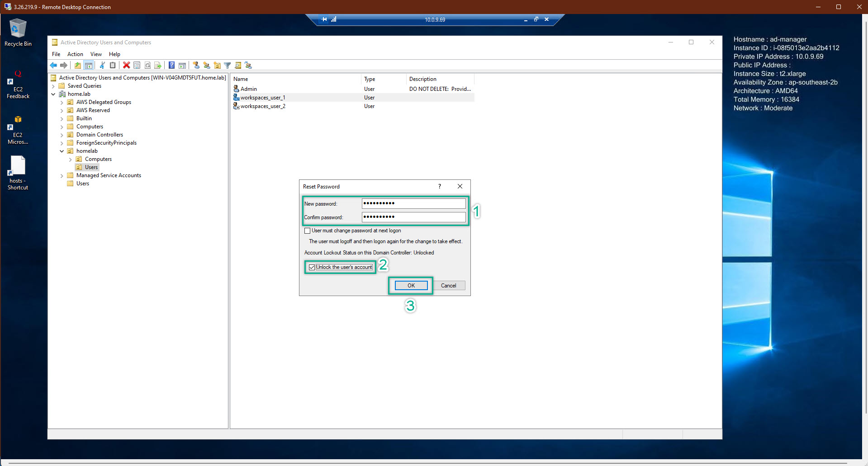Uncheck Unlock the user's account
The width and height of the screenshot is (868, 466).
click(311, 267)
